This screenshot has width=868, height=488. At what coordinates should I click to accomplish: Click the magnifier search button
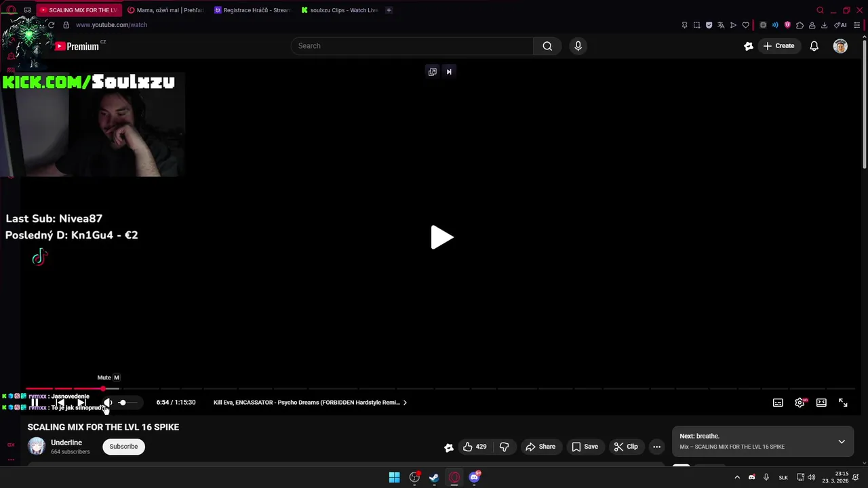pos(547,46)
